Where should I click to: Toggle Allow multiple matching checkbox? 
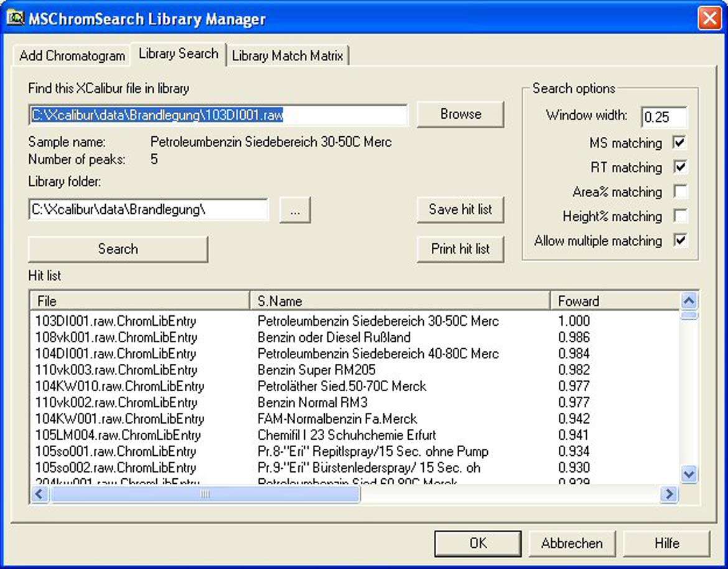tap(680, 241)
